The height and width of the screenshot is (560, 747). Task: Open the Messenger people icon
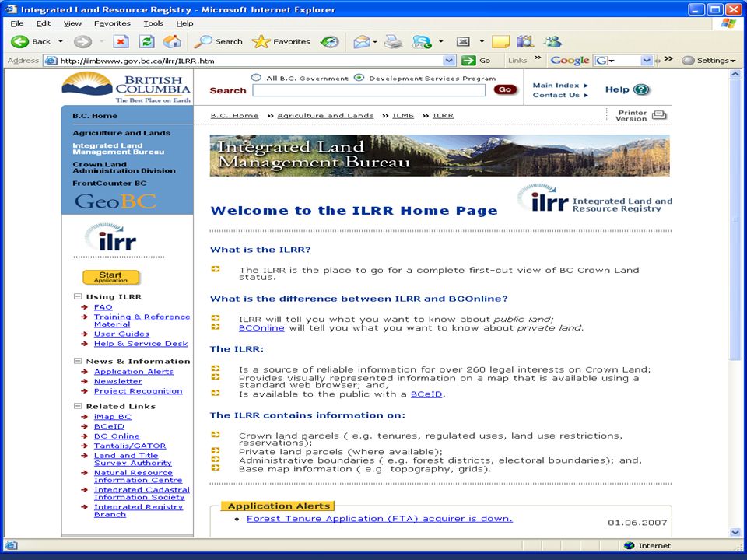552,42
